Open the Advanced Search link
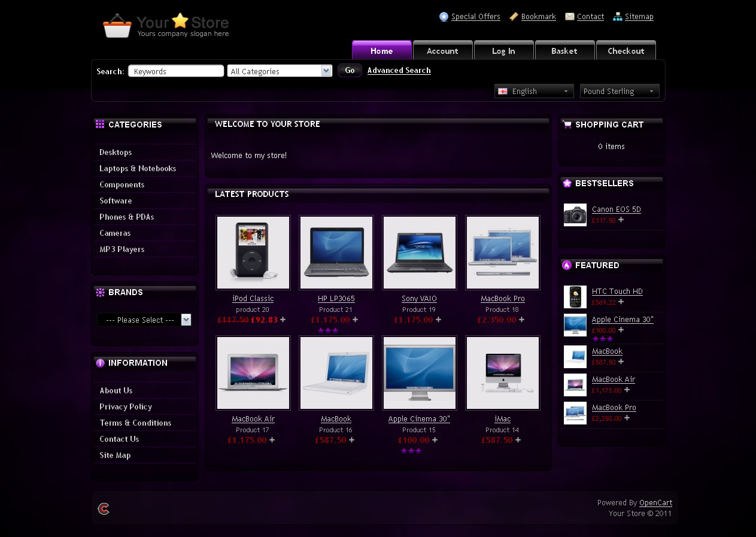 [399, 70]
